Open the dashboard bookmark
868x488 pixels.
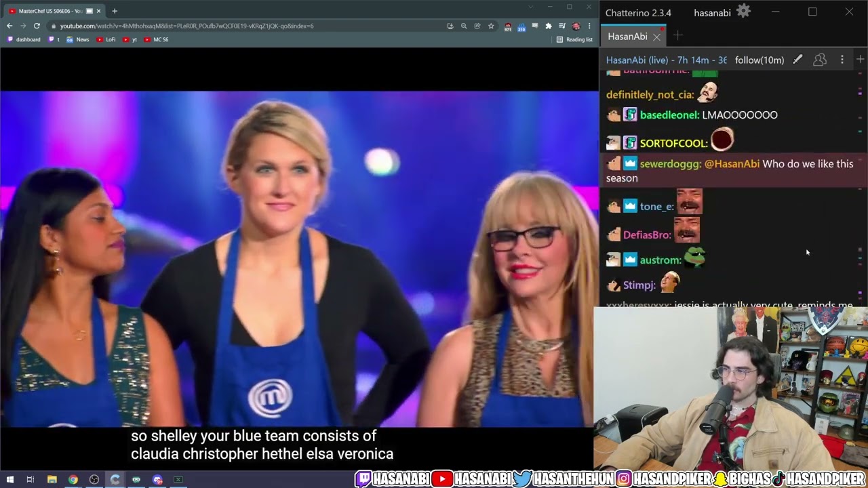click(x=24, y=39)
